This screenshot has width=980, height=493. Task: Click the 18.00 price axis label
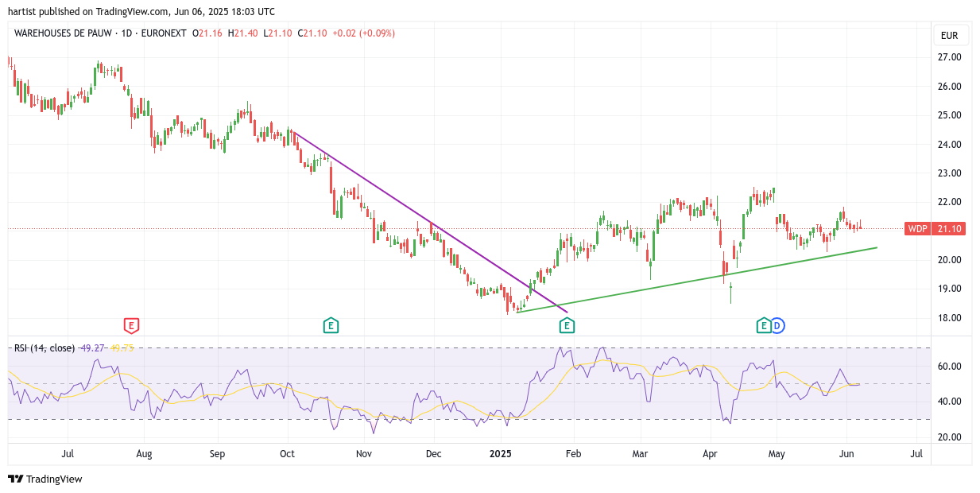950,318
